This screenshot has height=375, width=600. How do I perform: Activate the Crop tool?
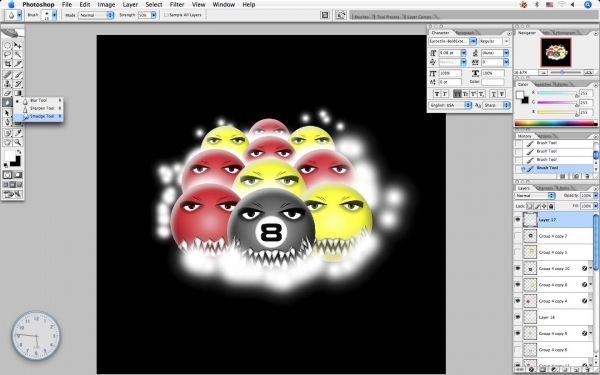(8, 64)
